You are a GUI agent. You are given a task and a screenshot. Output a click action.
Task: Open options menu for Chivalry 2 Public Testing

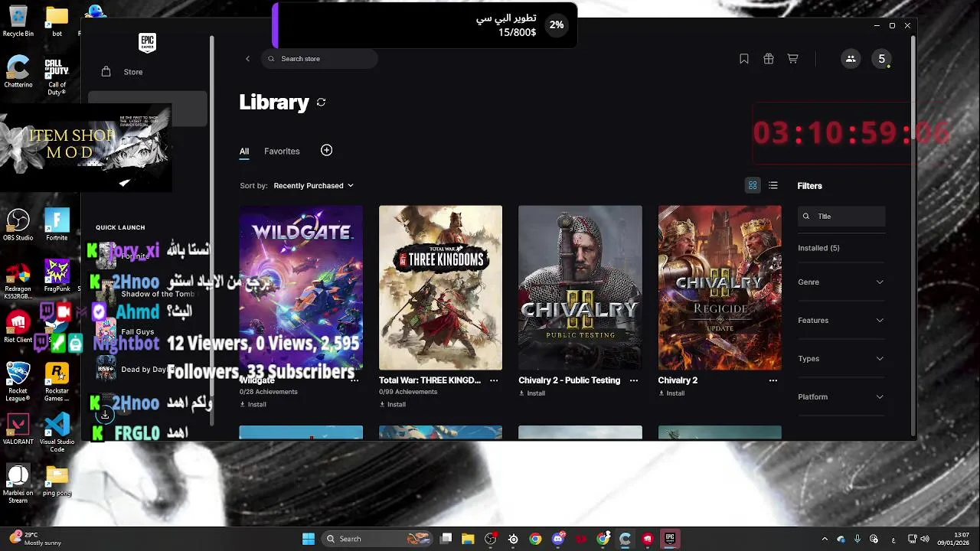point(633,380)
